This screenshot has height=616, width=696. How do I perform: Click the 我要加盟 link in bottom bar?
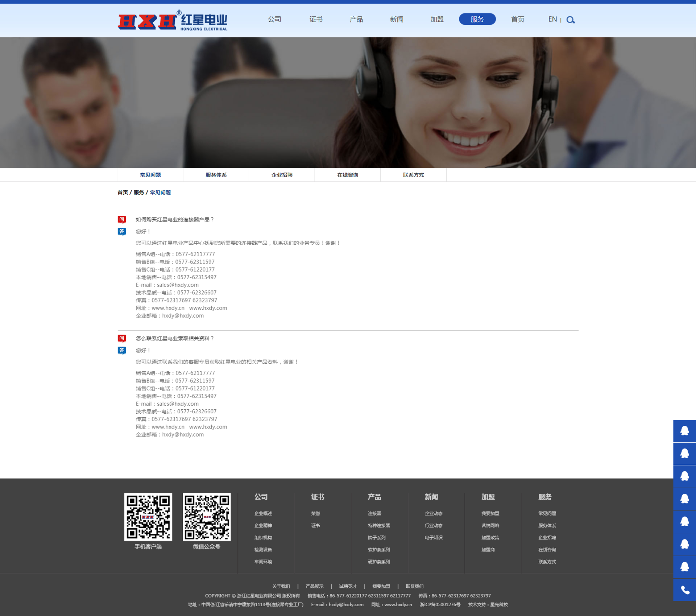tap(381, 586)
